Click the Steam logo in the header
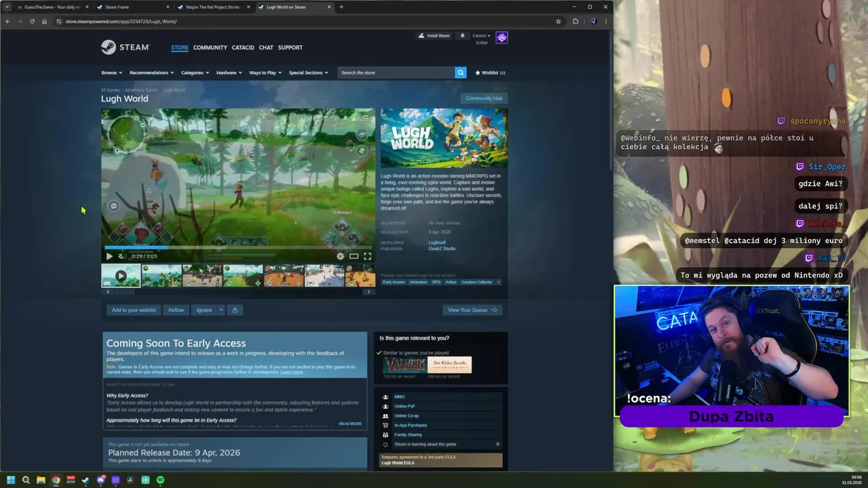This screenshot has height=488, width=868. pyautogui.click(x=125, y=47)
